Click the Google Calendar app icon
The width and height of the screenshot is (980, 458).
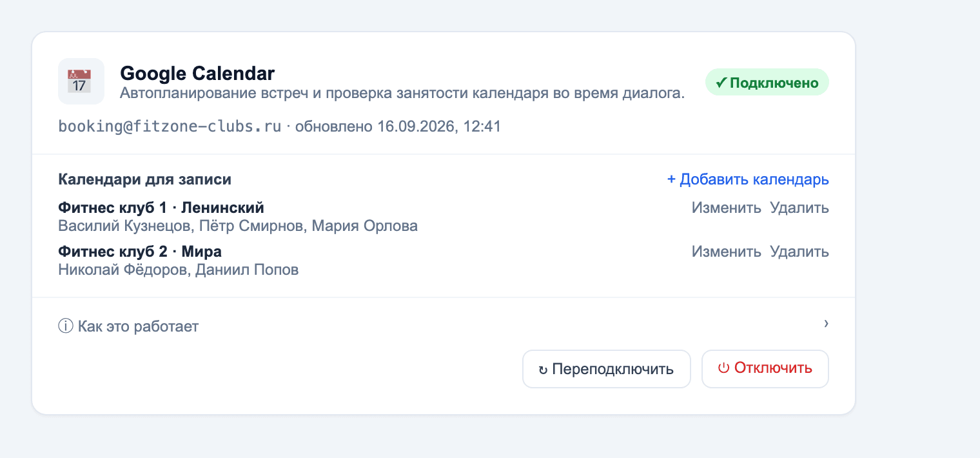(81, 81)
